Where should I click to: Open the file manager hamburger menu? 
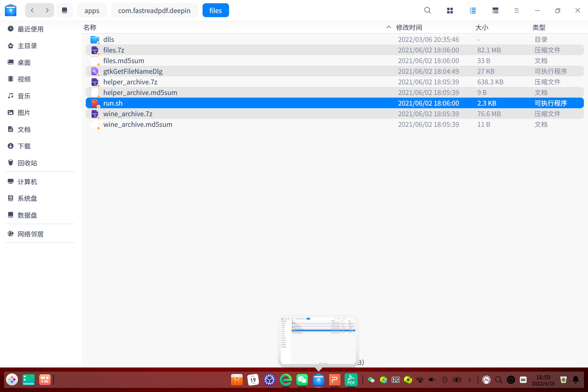[516, 10]
